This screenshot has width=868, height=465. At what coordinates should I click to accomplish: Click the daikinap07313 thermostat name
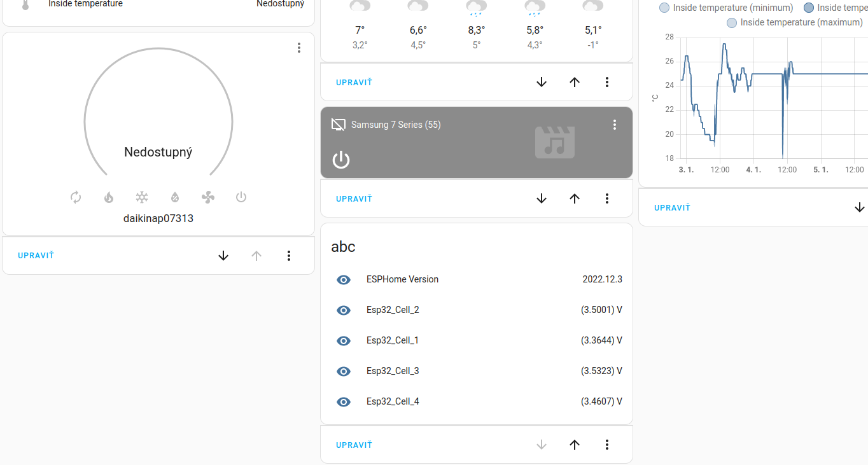pos(158,218)
